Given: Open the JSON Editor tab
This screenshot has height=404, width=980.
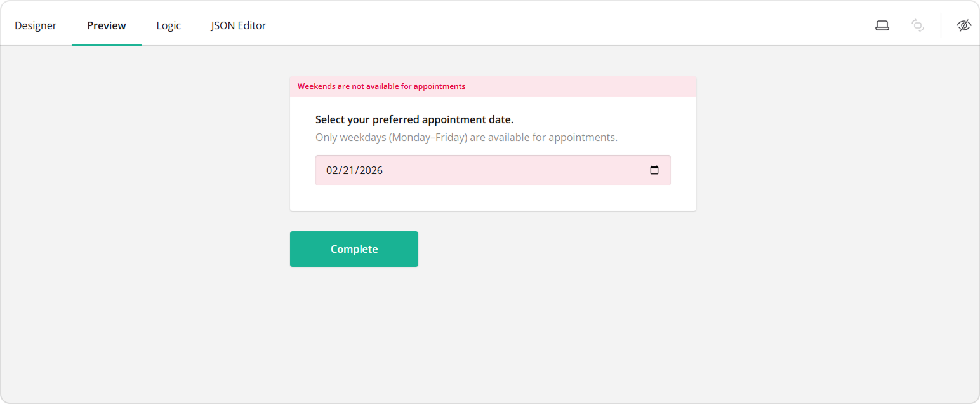Looking at the screenshot, I should click(238, 25).
